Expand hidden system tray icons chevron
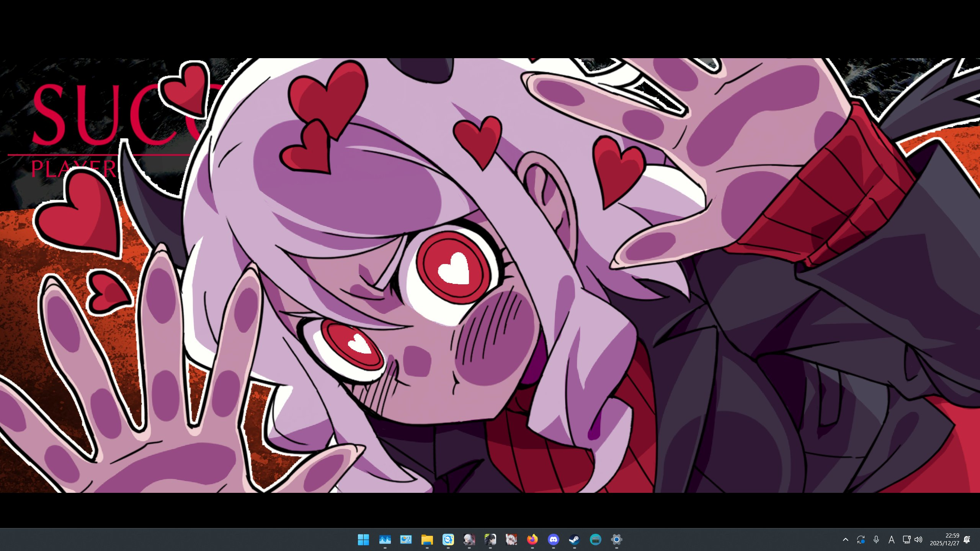The height and width of the screenshot is (551, 980). [x=846, y=540]
